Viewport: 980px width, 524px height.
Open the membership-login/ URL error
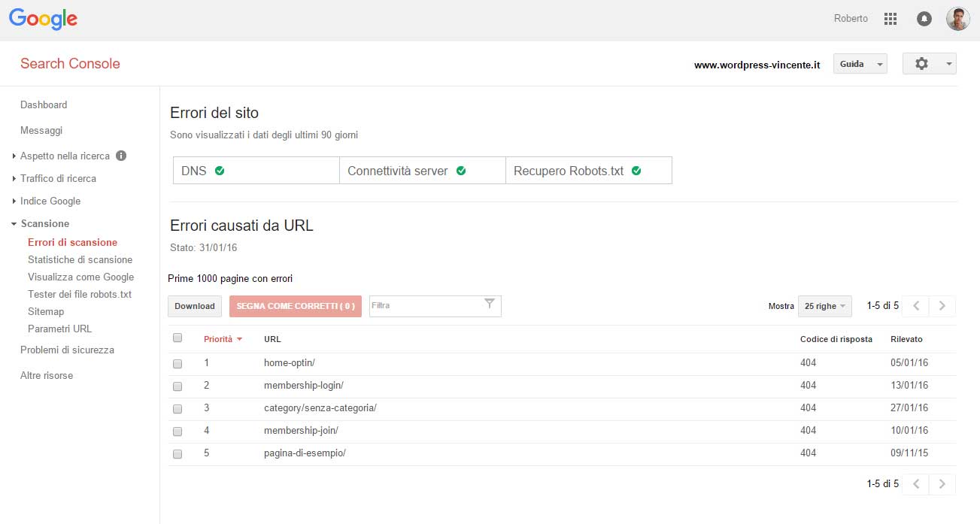coord(304,386)
